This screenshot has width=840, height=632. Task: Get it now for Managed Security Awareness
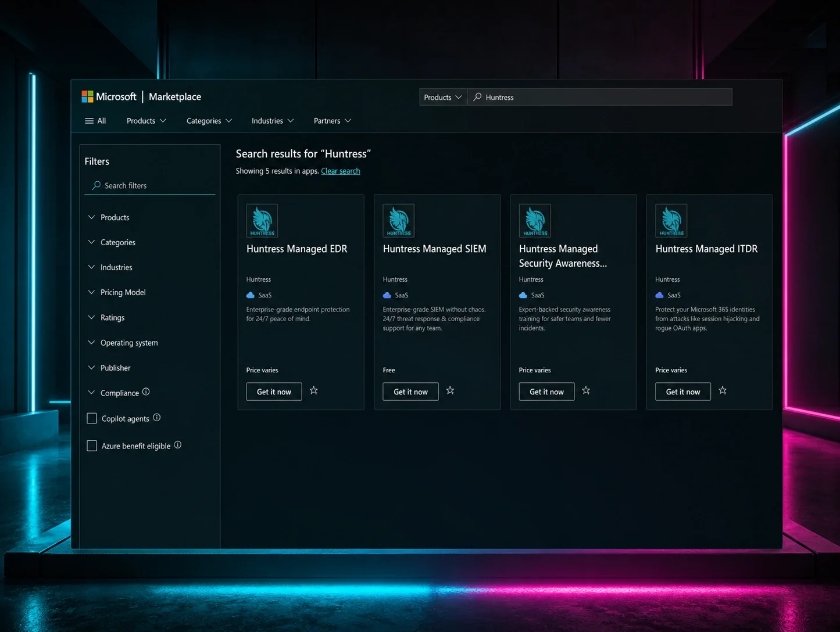coord(546,392)
